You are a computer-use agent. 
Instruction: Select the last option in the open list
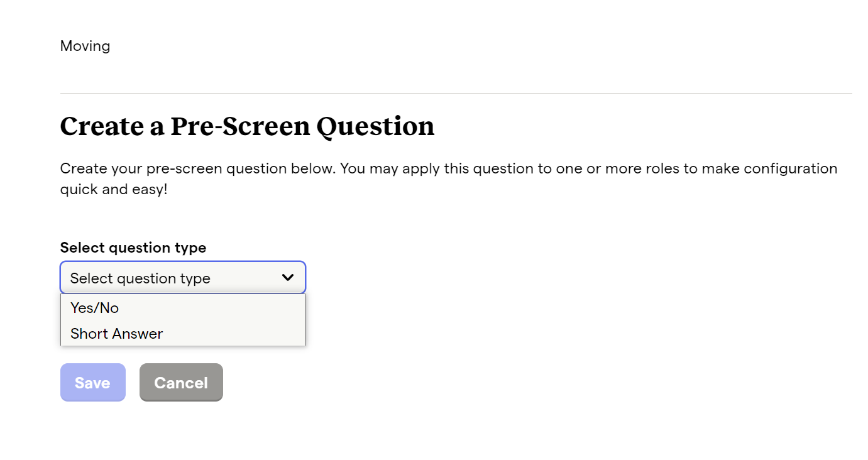(183, 334)
